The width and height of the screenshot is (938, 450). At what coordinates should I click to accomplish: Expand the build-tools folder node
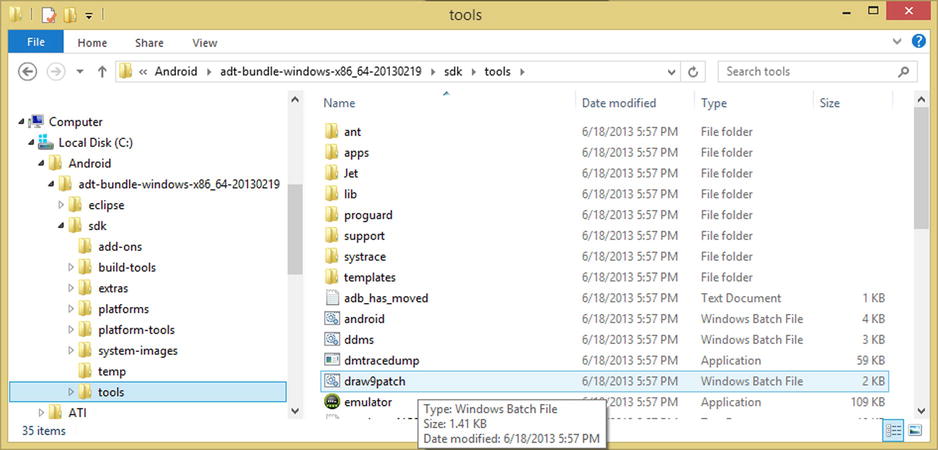(71, 267)
